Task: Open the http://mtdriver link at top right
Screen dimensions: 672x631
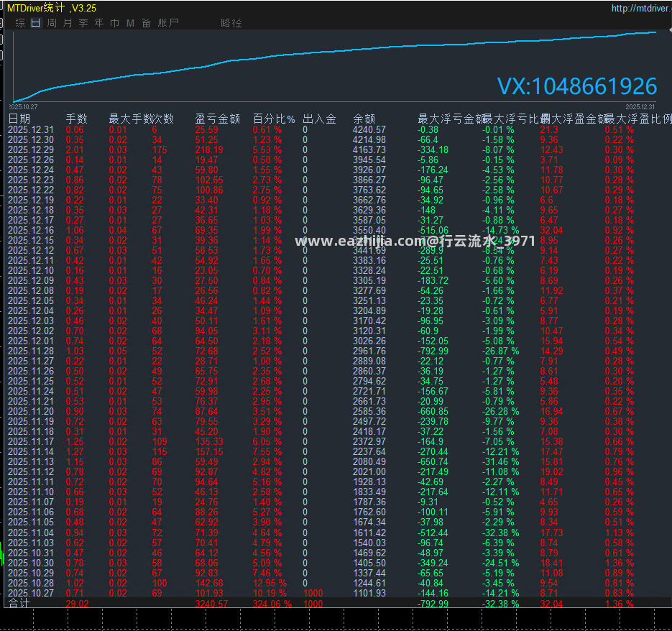Action: (x=640, y=8)
